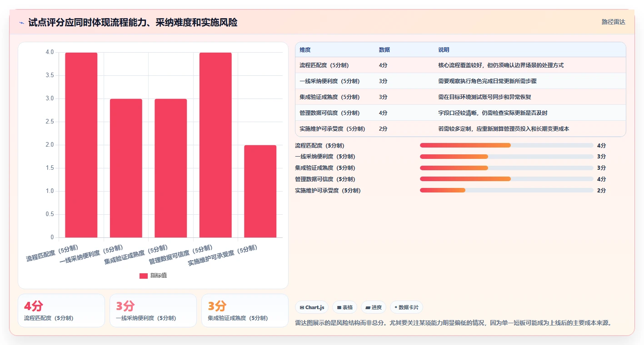Click the 集成验证成熟度 label in progress list
The height and width of the screenshot is (345, 644).
(x=325, y=168)
